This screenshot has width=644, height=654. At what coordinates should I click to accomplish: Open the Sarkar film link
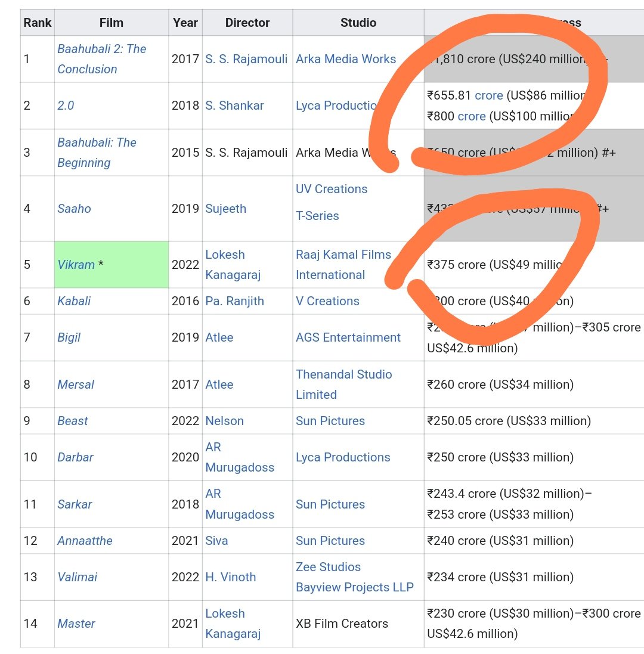(x=75, y=504)
